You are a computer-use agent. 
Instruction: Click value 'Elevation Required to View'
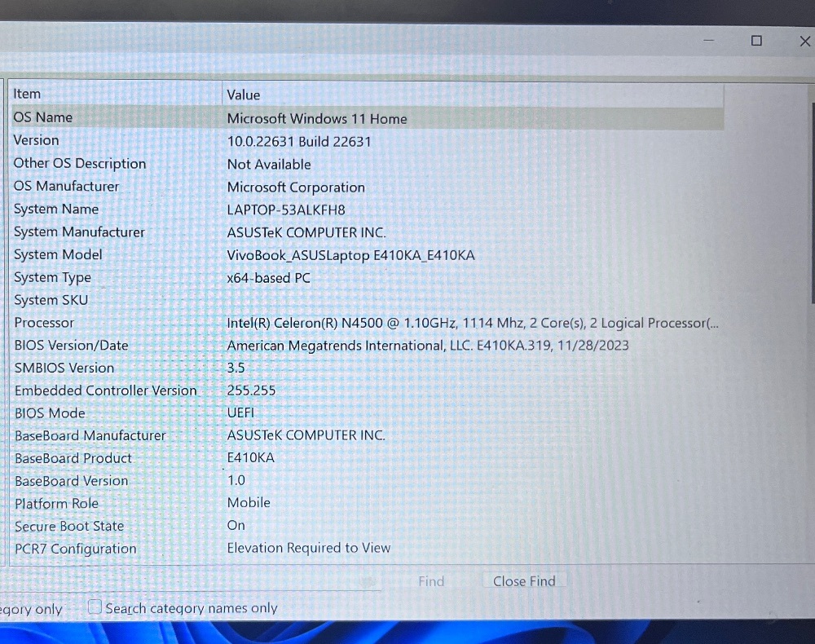(x=309, y=548)
